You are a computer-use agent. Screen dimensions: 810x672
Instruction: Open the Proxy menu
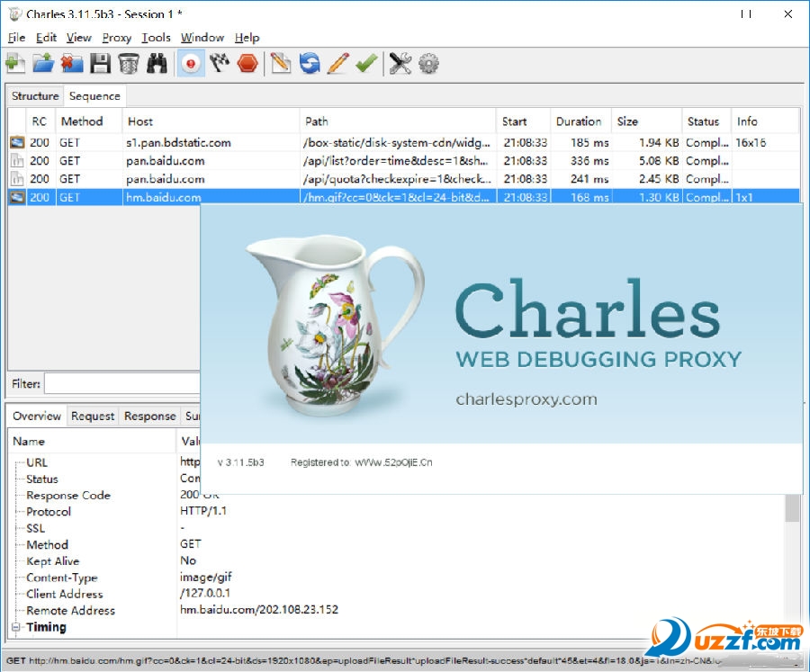click(x=116, y=38)
